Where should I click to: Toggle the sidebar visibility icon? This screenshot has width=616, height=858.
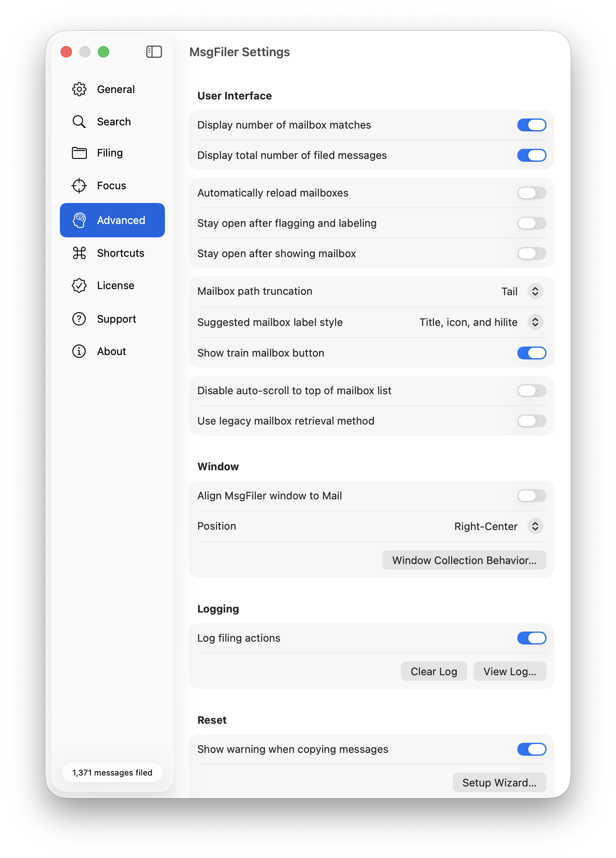tap(154, 52)
